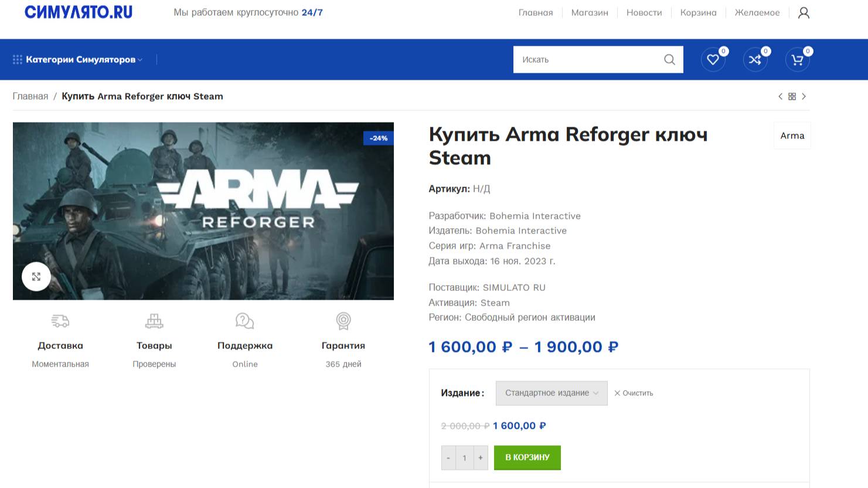This screenshot has width=868, height=488.
Task: Click the search magnifier icon
Action: 669,59
